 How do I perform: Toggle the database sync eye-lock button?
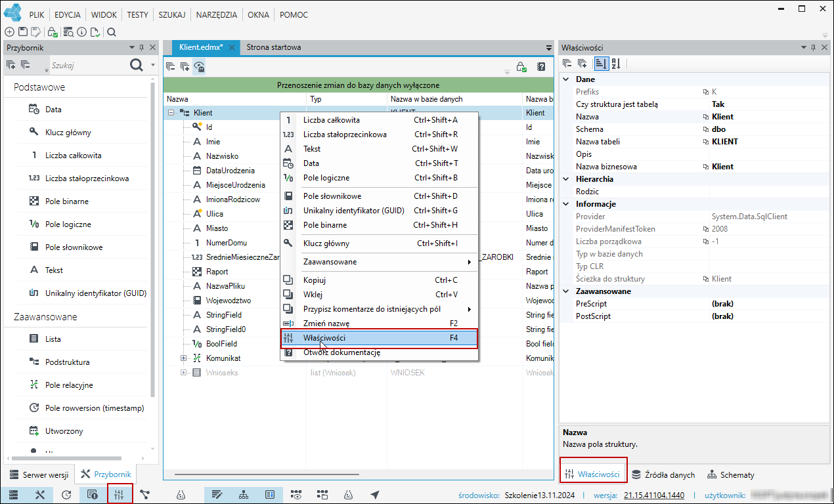coord(199,66)
